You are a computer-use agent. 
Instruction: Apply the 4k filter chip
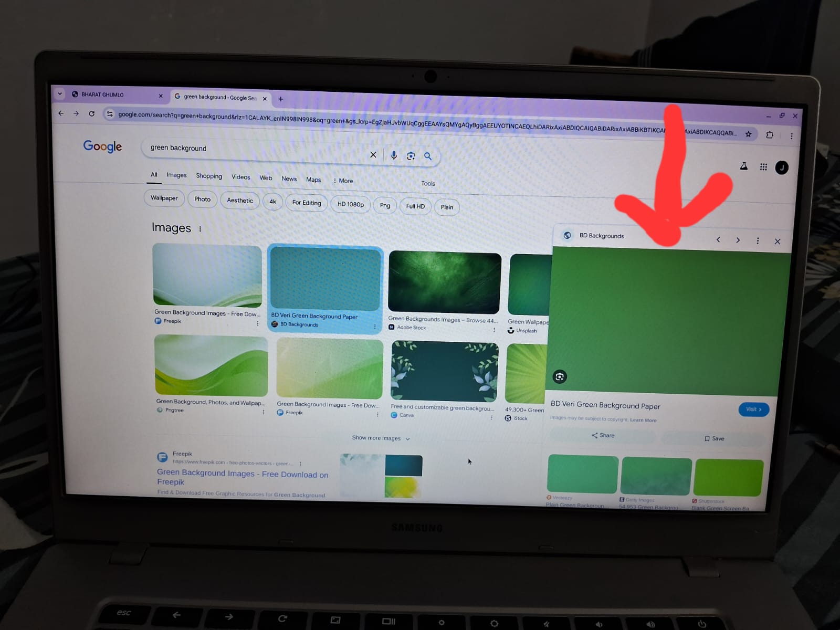pyautogui.click(x=272, y=202)
